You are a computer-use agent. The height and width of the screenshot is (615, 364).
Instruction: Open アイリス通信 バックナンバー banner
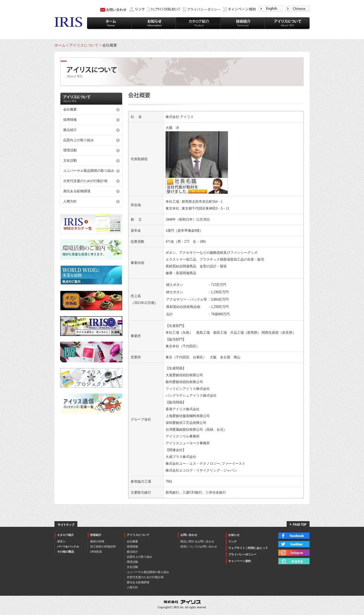pos(91,403)
